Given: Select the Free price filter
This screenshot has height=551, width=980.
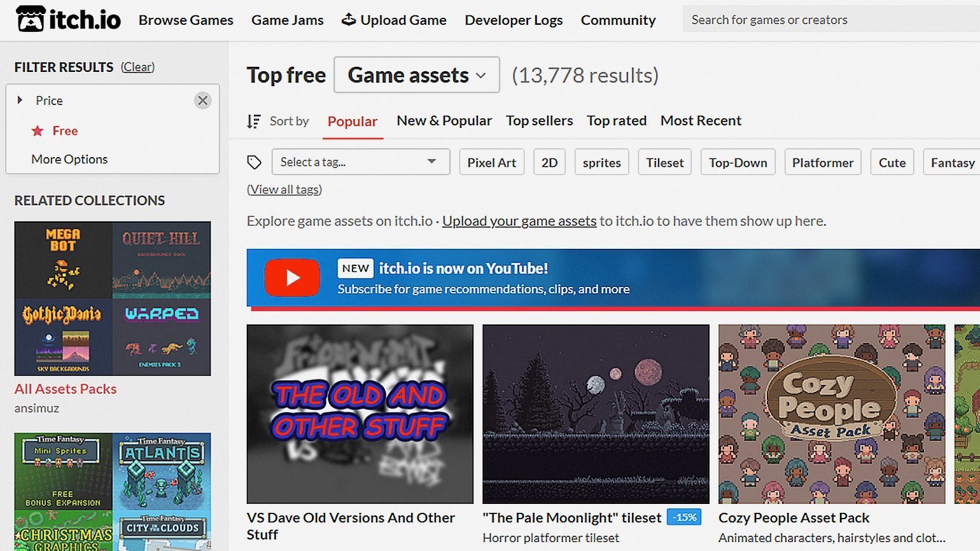Looking at the screenshot, I should coord(65,130).
